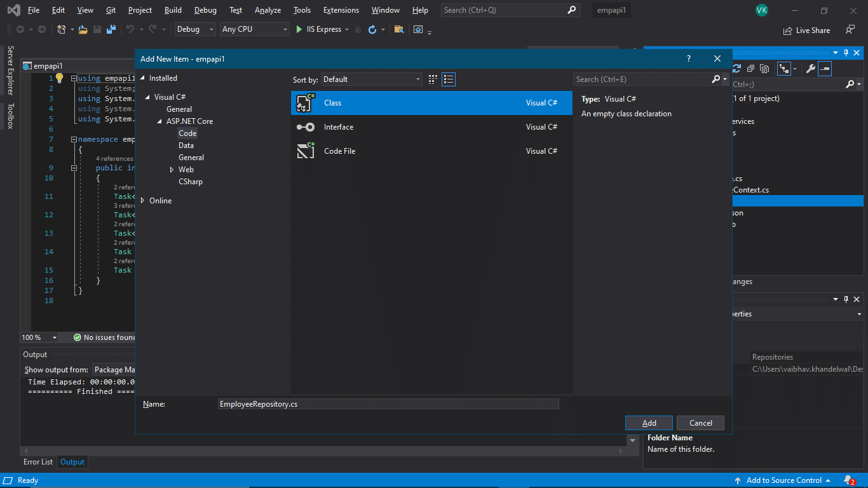
Task: Open the Build menu
Action: (x=173, y=10)
